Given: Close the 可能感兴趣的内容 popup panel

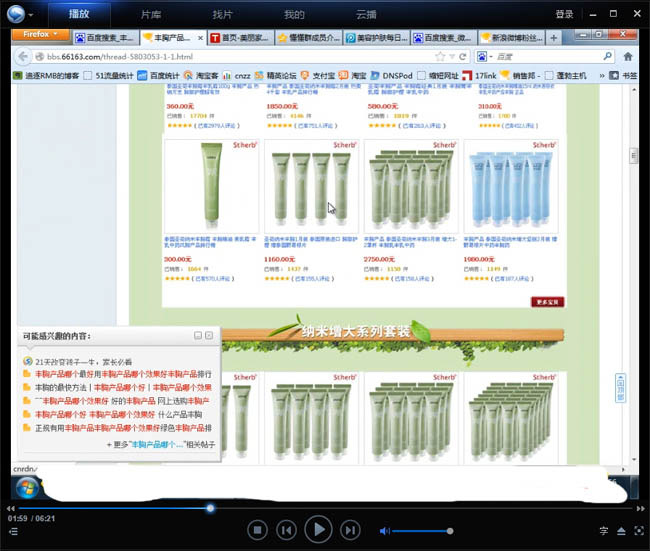Looking at the screenshot, I should 209,335.
